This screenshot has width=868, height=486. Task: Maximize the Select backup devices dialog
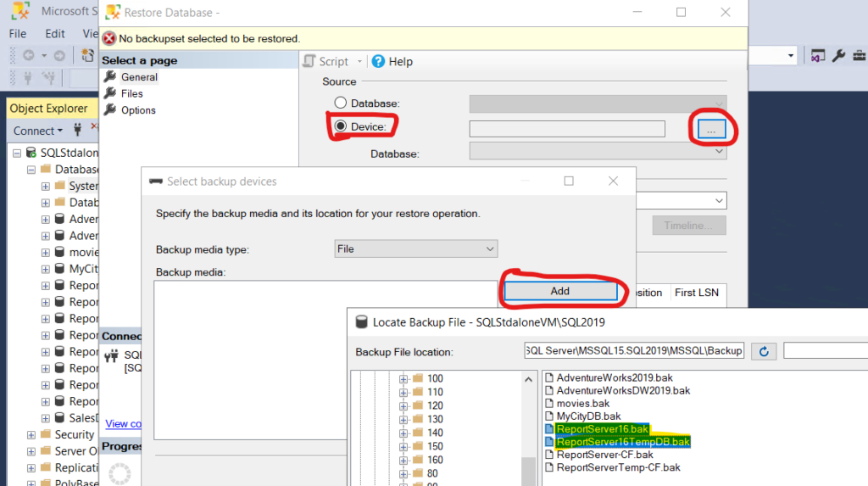(569, 182)
